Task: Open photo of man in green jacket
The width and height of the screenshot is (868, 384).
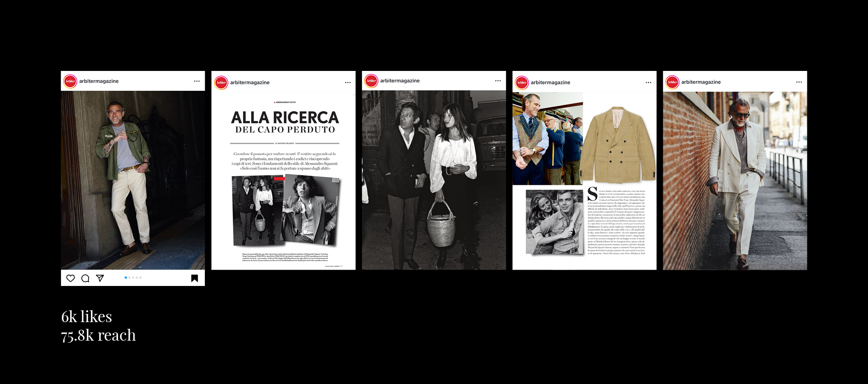Action: click(133, 180)
